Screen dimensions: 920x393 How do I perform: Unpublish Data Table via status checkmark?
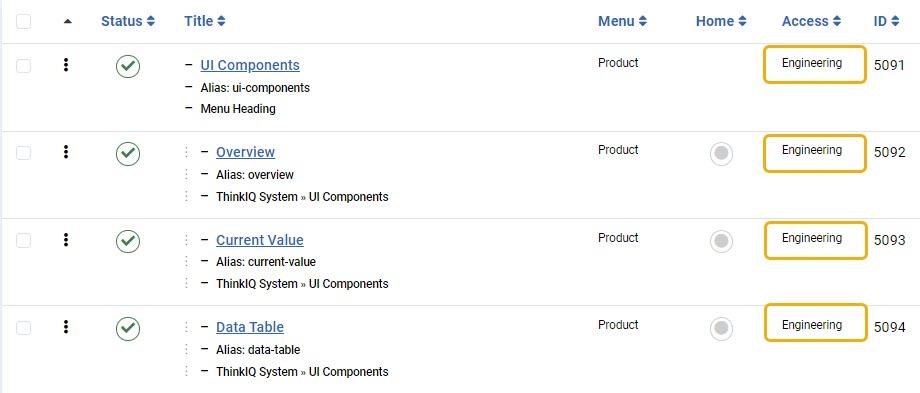pyautogui.click(x=128, y=328)
